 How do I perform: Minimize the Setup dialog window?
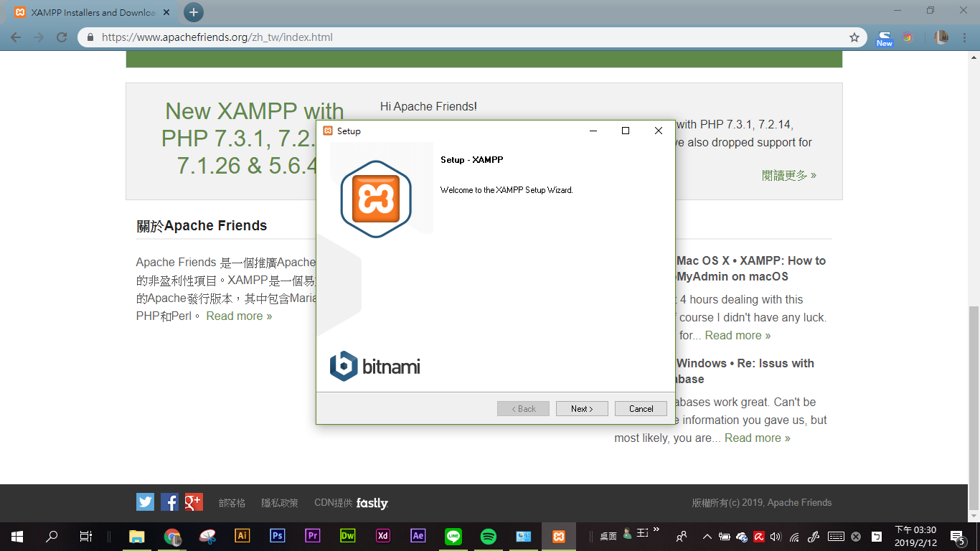click(593, 131)
